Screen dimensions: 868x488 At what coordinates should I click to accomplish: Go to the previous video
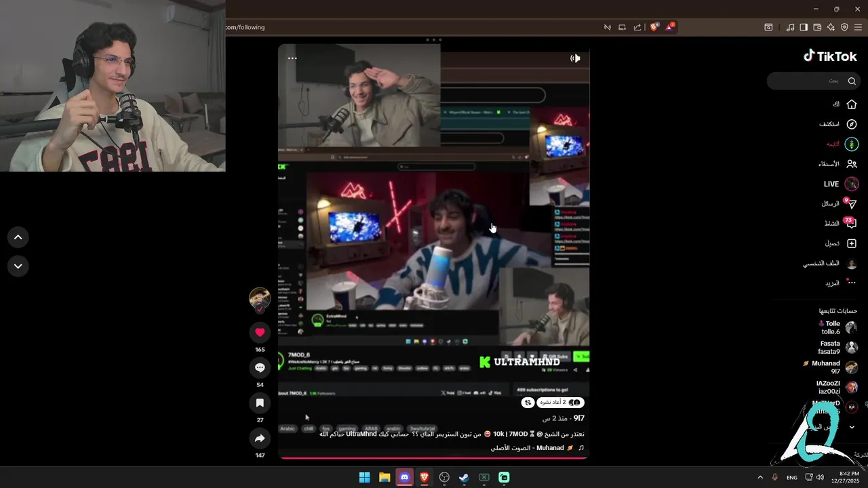click(18, 237)
